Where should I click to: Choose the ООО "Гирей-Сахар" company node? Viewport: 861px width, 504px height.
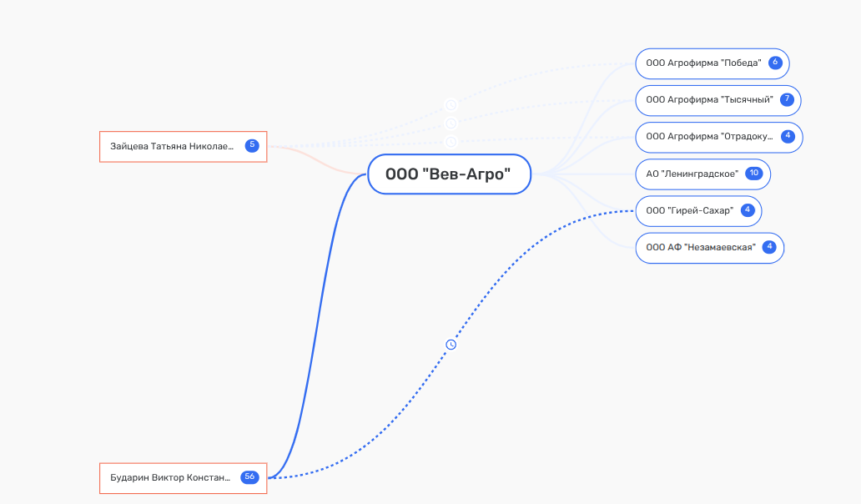click(688, 211)
